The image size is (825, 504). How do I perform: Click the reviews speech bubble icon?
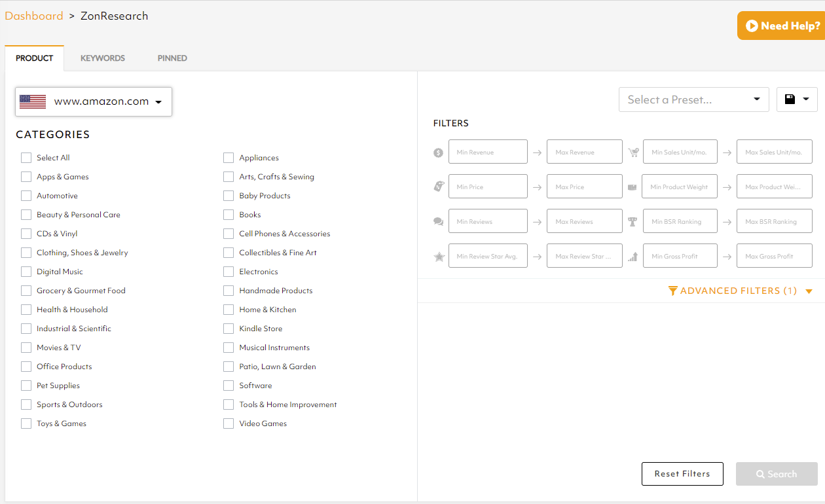[438, 222]
